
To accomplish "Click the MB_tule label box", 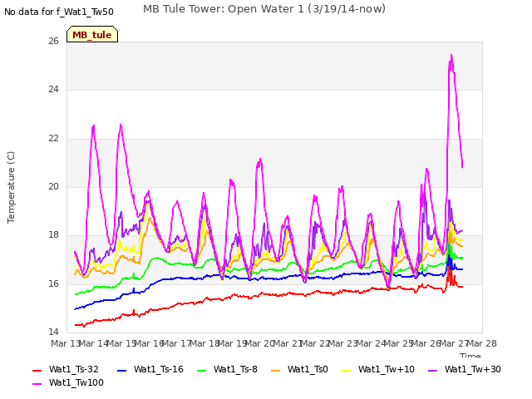I will point(92,34).
